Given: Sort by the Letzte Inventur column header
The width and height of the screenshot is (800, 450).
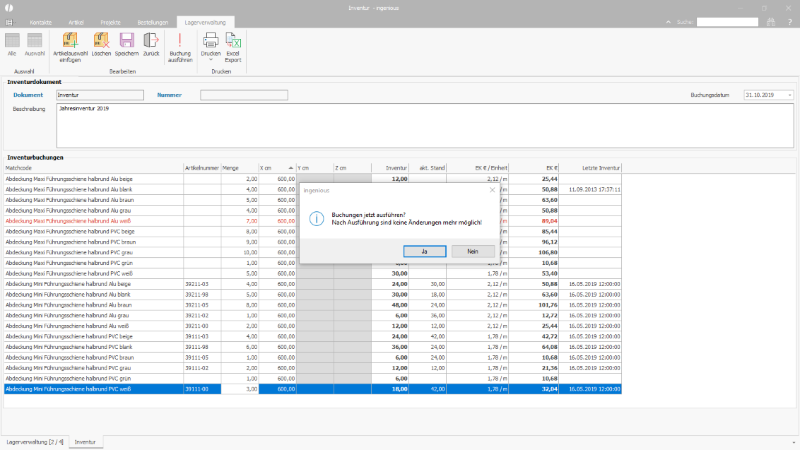Looking at the screenshot, I should 590,168.
